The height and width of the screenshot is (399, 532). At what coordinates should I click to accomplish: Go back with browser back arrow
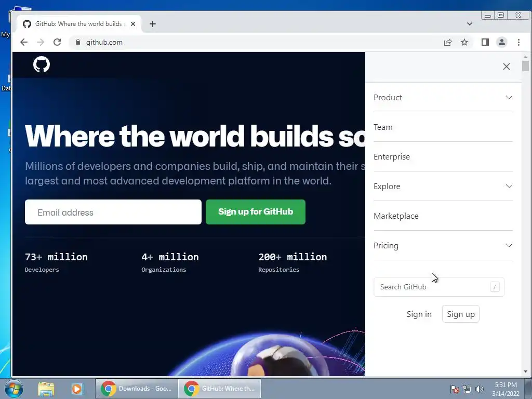click(x=24, y=42)
